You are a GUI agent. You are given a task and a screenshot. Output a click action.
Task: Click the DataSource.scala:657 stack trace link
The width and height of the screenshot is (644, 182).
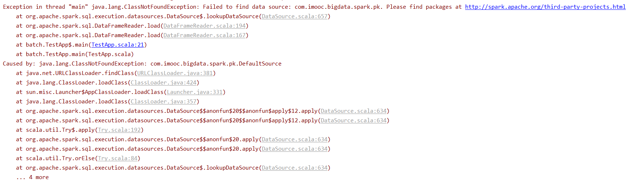295,16
